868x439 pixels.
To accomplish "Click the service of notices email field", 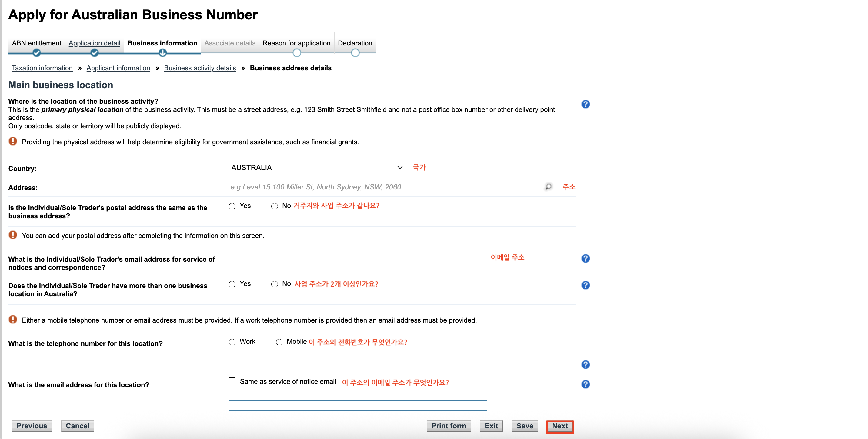I will click(358, 258).
